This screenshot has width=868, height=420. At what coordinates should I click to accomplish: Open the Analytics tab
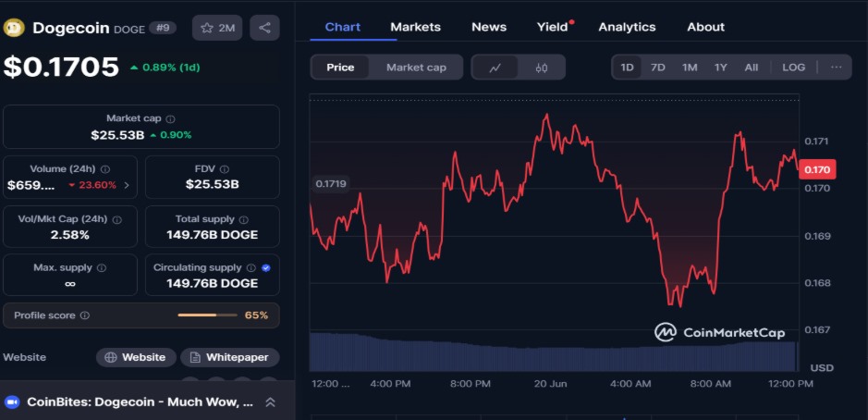coord(627,27)
